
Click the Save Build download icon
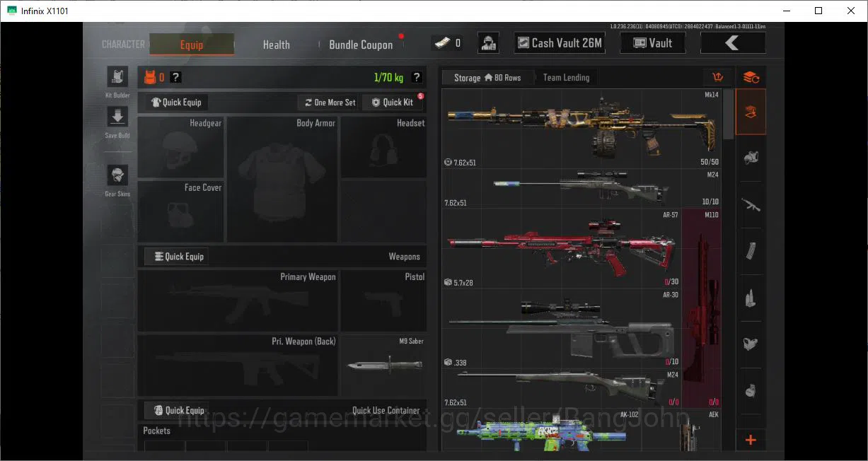coord(117,117)
